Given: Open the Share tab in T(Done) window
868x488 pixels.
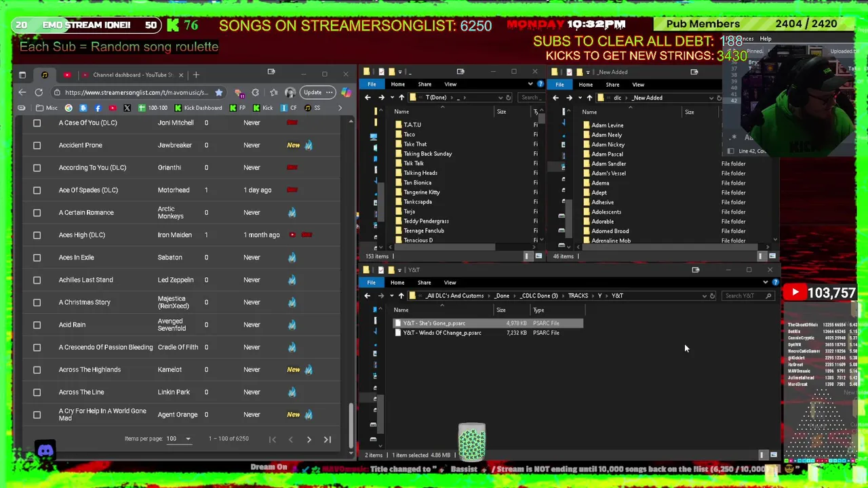Looking at the screenshot, I should [x=425, y=84].
